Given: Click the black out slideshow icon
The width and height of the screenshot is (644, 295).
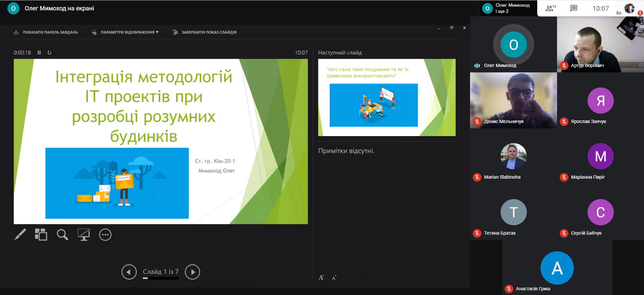Looking at the screenshot, I should [84, 235].
